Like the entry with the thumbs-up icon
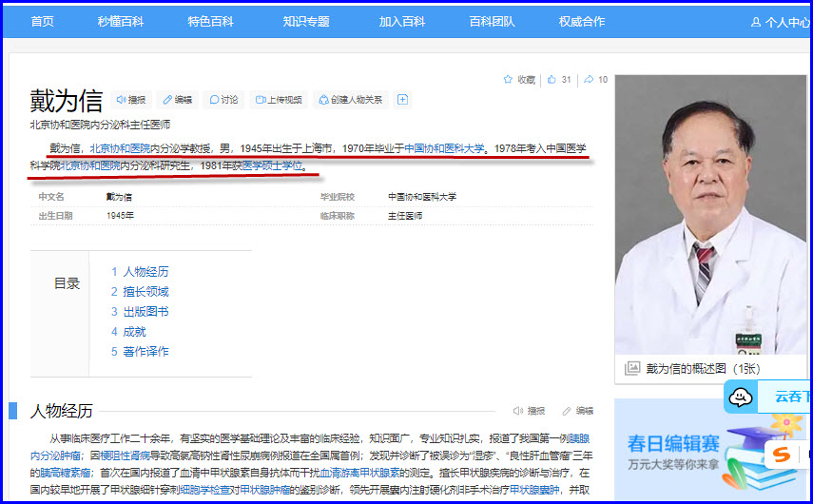Screen dimensions: 813x504 click(552, 80)
